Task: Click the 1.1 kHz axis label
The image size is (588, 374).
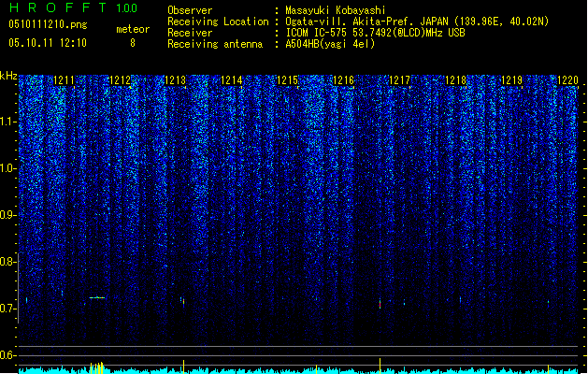Action: 8,122
